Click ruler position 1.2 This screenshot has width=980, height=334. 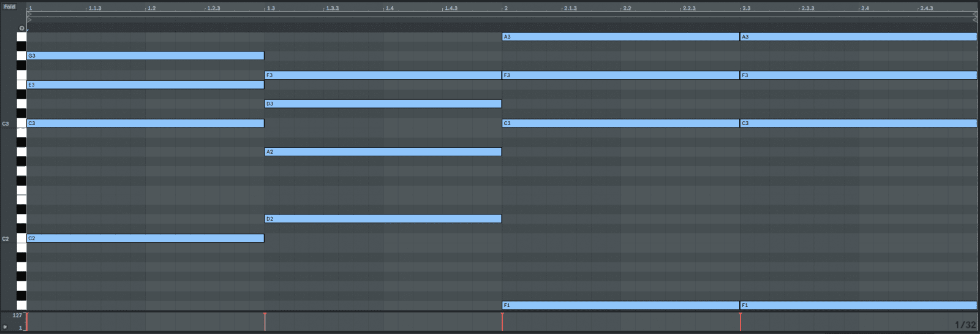point(151,8)
